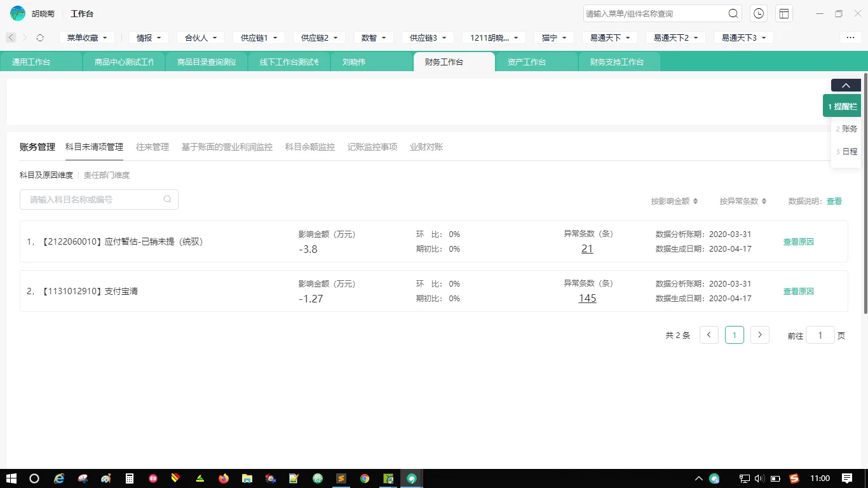The width and height of the screenshot is (868, 488).
Task: Sort by 按影响金额
Action: [x=674, y=201]
